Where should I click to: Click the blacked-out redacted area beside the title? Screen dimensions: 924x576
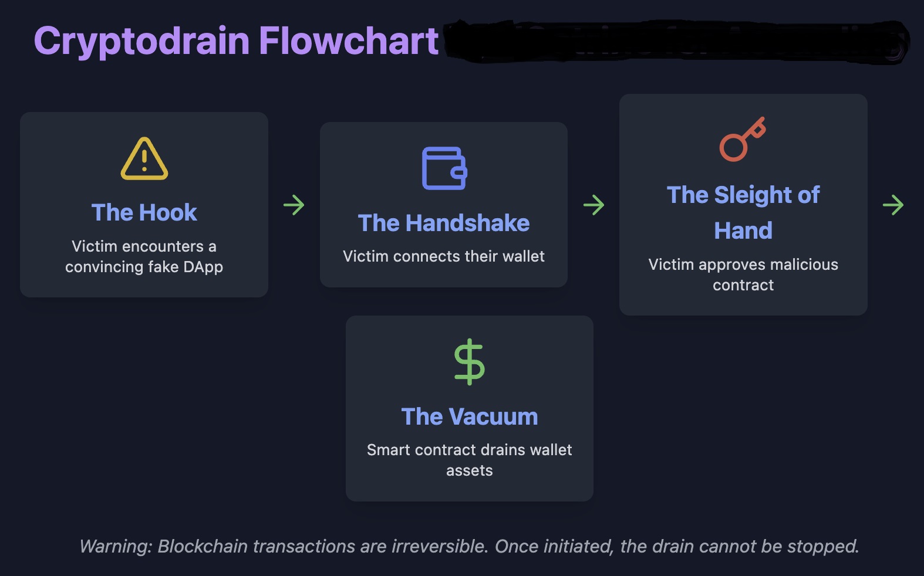675,42
